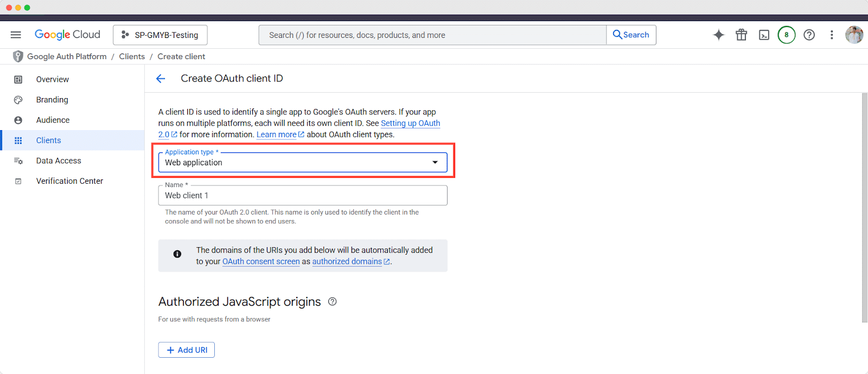Open the OAuth consent screen link
Viewport: 868px width, 374px height.
(x=261, y=261)
